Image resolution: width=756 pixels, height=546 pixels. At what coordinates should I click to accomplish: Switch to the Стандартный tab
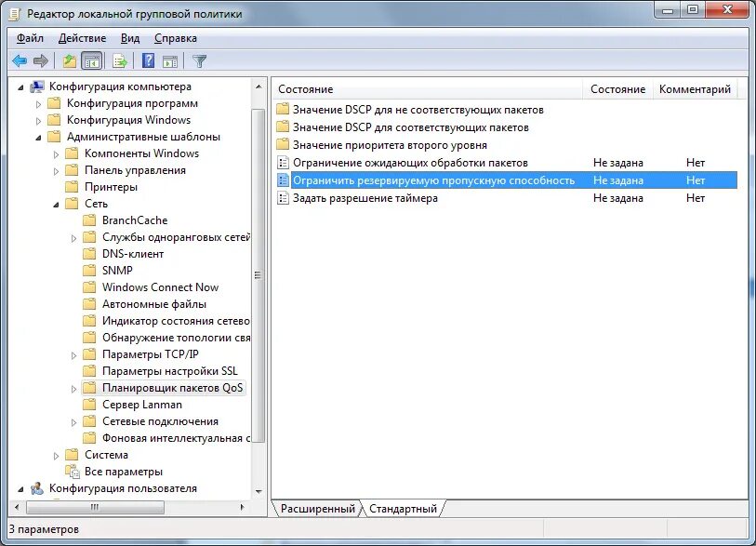click(403, 509)
